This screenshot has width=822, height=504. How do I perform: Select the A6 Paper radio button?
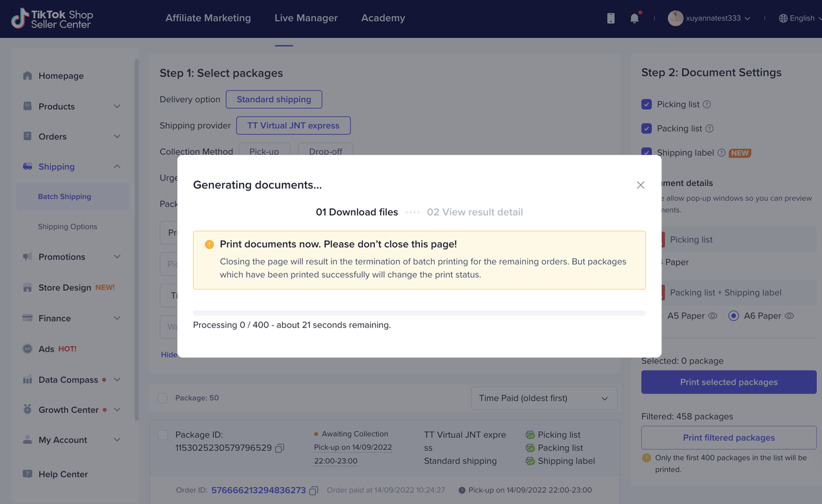[733, 316]
